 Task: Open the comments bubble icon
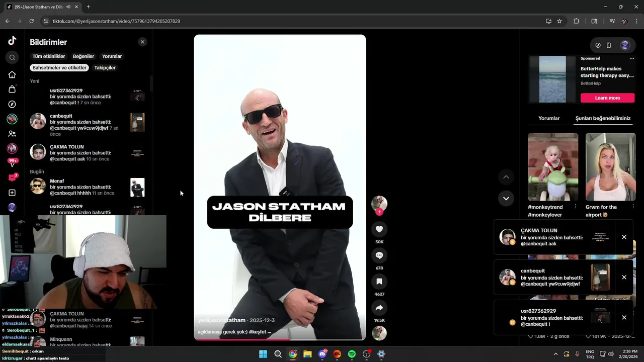coord(379,255)
